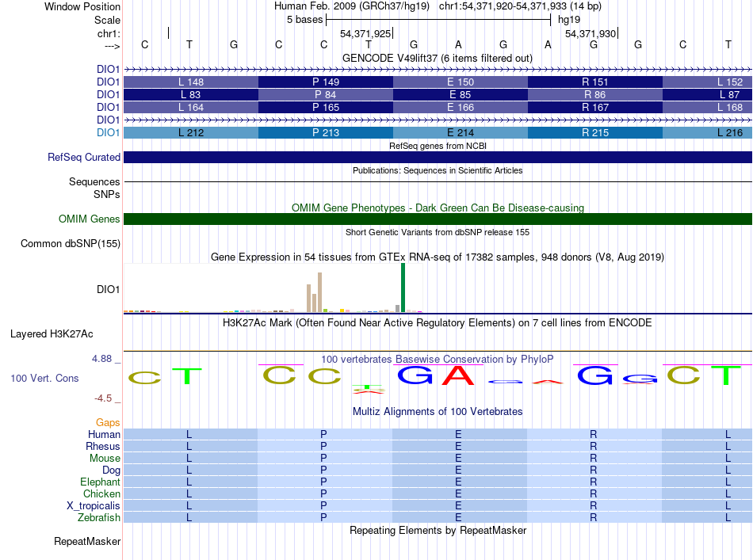Select the R 151 codon box

click(x=595, y=82)
